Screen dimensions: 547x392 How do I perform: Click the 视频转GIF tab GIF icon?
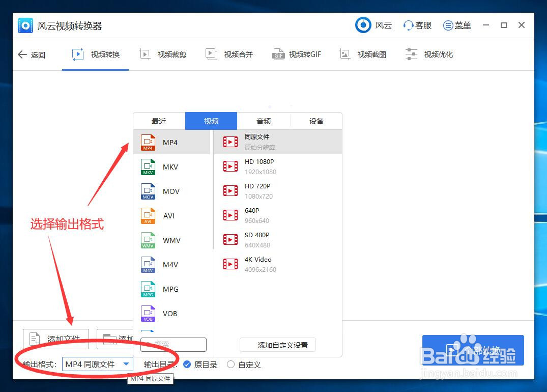[x=278, y=54]
